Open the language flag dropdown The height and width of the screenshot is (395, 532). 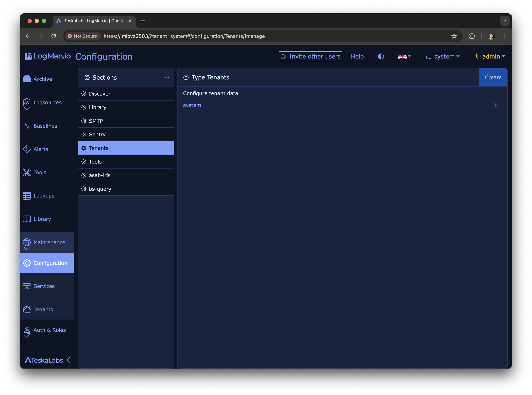[x=404, y=57]
